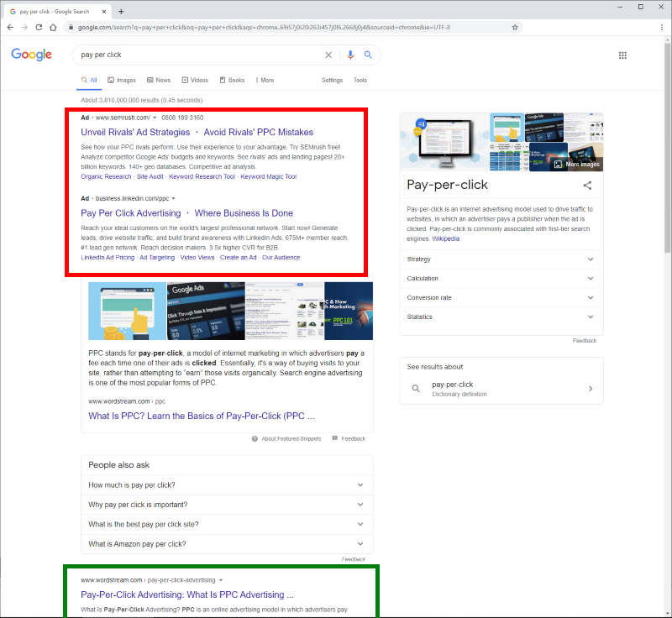Screen dimensions: 672x618
Task: Switch to the Images tab
Action: tap(122, 80)
